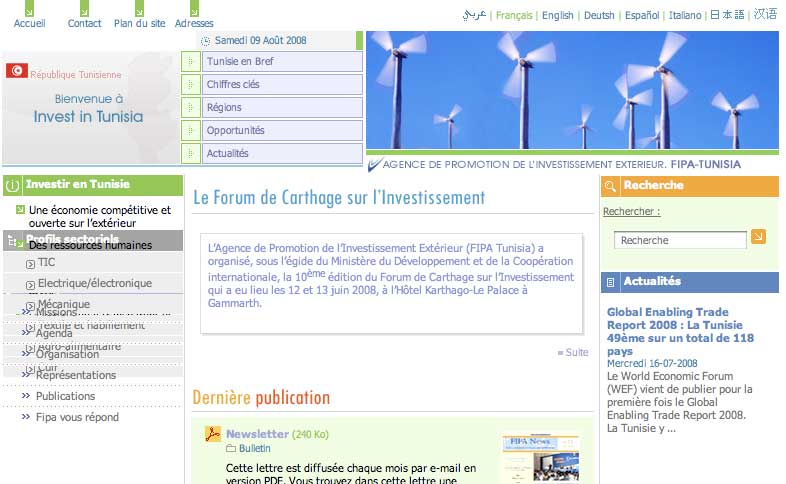Click the bullet icon beside Chiffres clés

(x=190, y=85)
